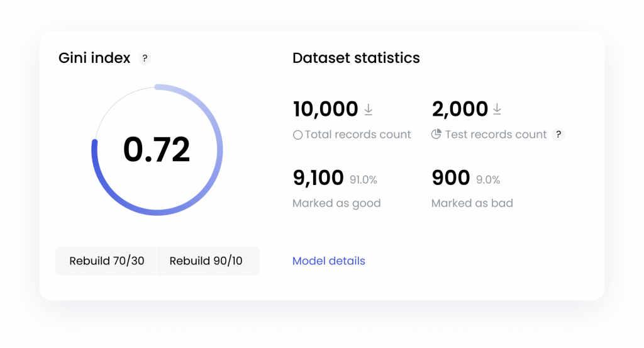Click the 91.0% percentage label
The height and width of the screenshot is (348, 644).
(364, 180)
